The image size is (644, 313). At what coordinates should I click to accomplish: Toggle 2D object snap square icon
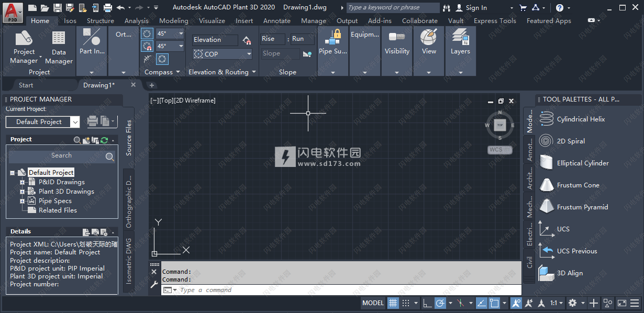pos(495,303)
